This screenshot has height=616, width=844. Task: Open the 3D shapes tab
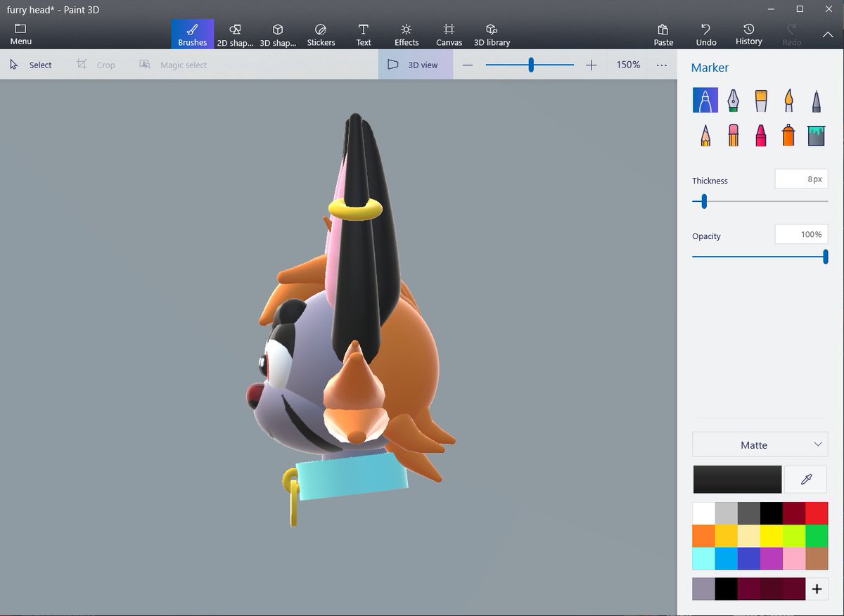point(278,34)
